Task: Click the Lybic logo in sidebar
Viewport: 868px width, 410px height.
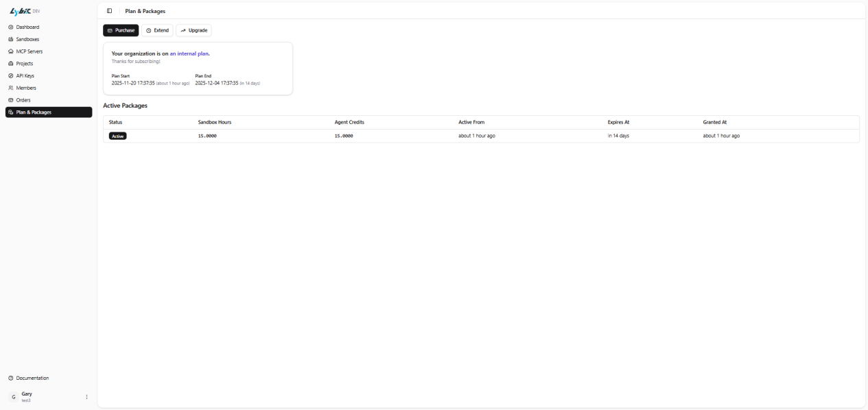Action: pos(20,11)
